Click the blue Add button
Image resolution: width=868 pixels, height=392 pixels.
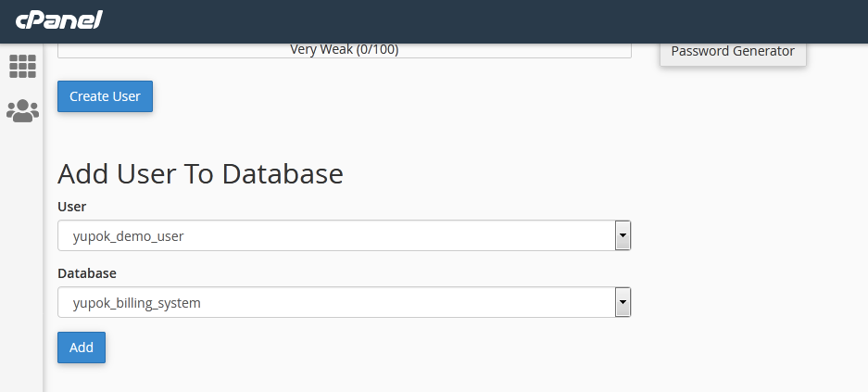[x=82, y=348]
